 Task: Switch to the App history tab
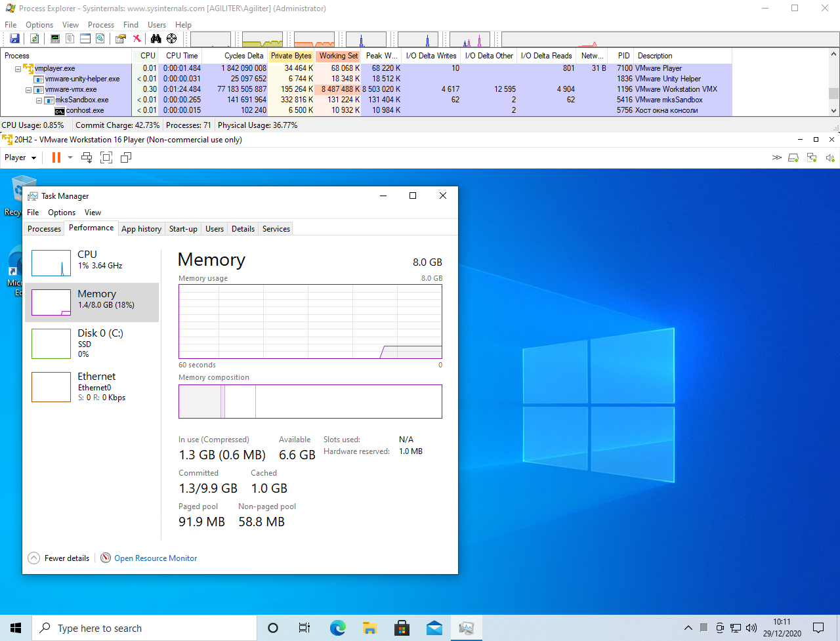click(x=141, y=229)
